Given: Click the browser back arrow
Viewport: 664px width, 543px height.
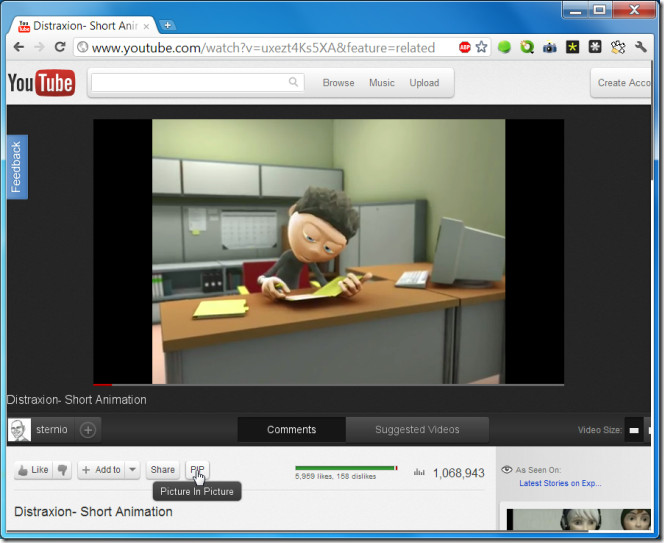Looking at the screenshot, I should (x=19, y=47).
